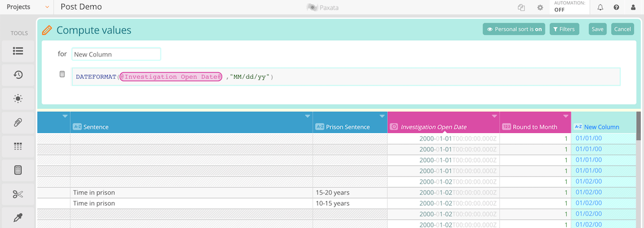Open the notifications bell
Image resolution: width=644 pixels, height=228 pixels.
pyautogui.click(x=600, y=8)
